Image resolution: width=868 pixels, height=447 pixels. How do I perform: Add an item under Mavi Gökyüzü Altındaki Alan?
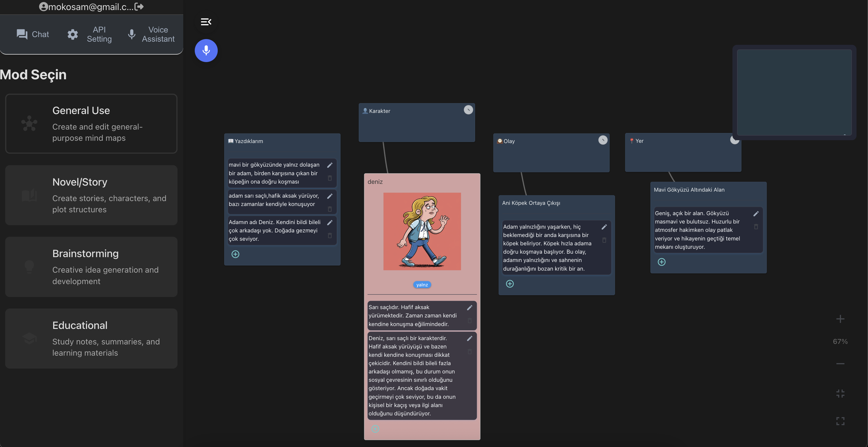pos(661,262)
